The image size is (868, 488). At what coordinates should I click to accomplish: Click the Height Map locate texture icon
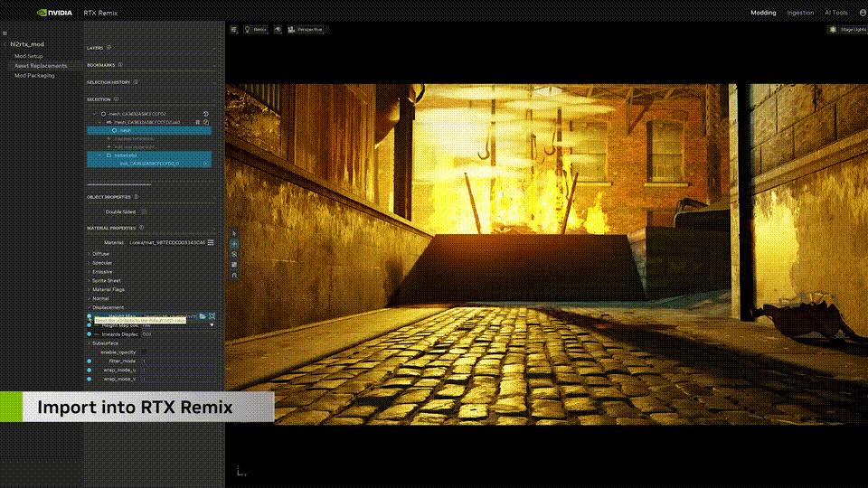tap(212, 316)
